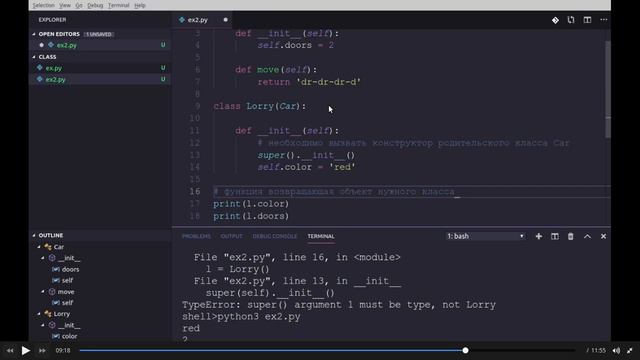
Task: Switch to the Debug Console tab
Action: (x=275, y=236)
